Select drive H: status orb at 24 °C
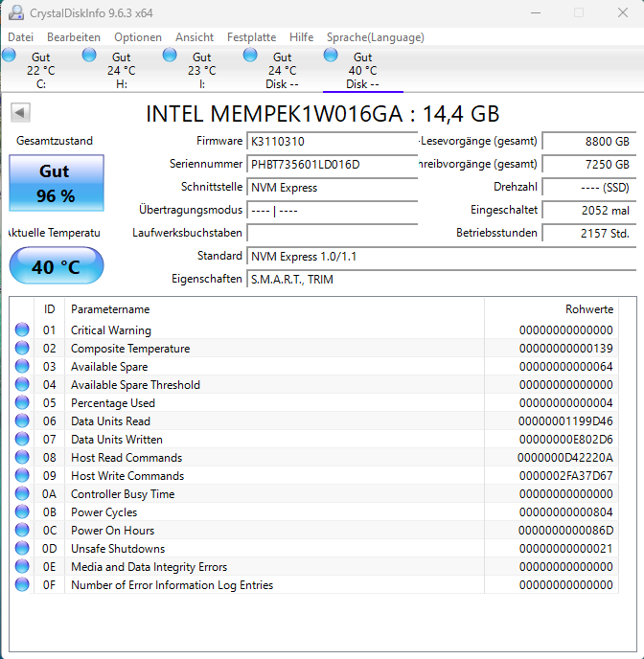Image resolution: width=644 pixels, height=659 pixels. click(x=89, y=55)
